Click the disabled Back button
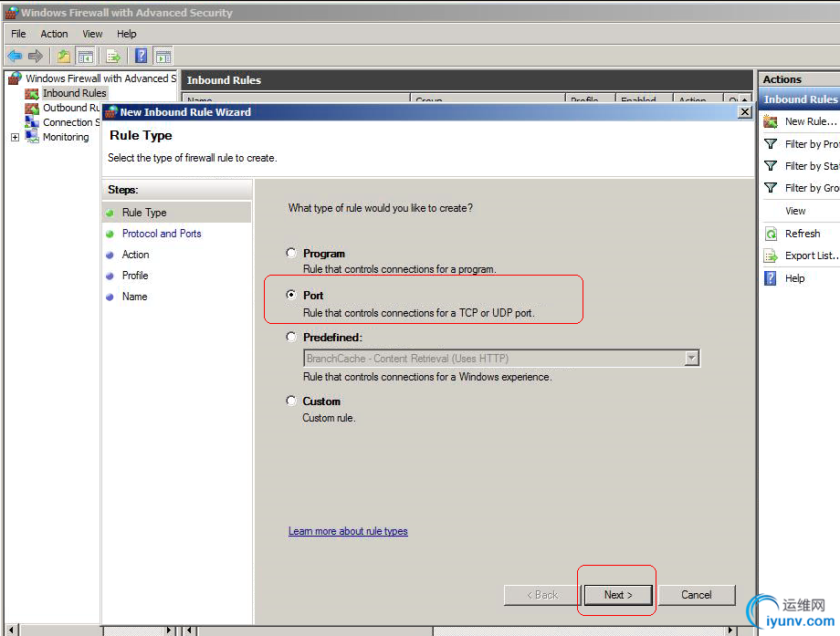The height and width of the screenshot is (636, 840). [542, 595]
